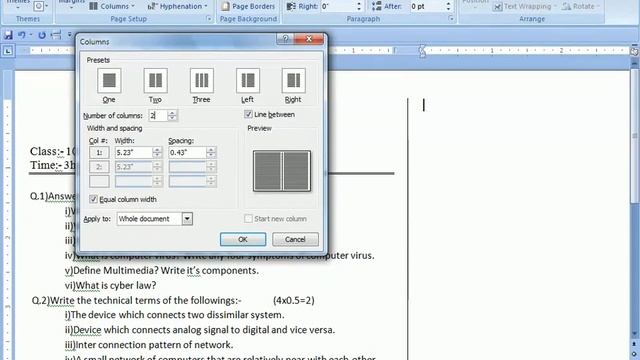The height and width of the screenshot is (360, 640).
Task: Click the Redo icon in quick access toolbar
Action: tap(42, 36)
